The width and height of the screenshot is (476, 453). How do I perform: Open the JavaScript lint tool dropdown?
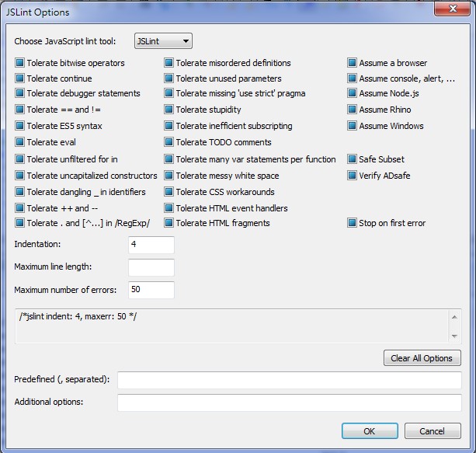[x=163, y=41]
